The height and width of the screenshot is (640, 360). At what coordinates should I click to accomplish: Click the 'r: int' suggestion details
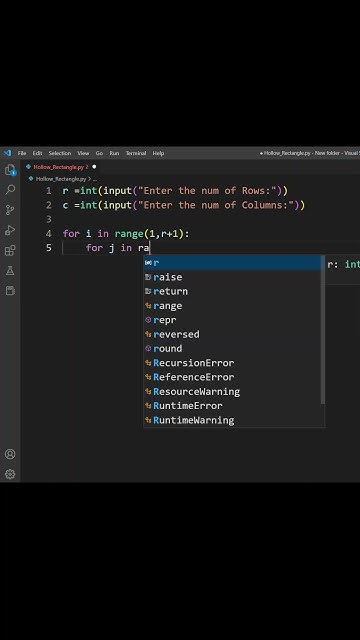[x=343, y=264]
